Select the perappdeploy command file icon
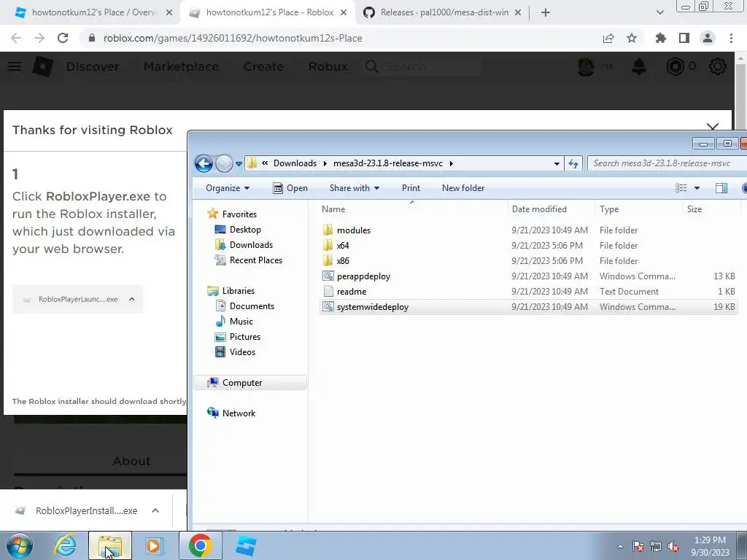 click(x=328, y=276)
